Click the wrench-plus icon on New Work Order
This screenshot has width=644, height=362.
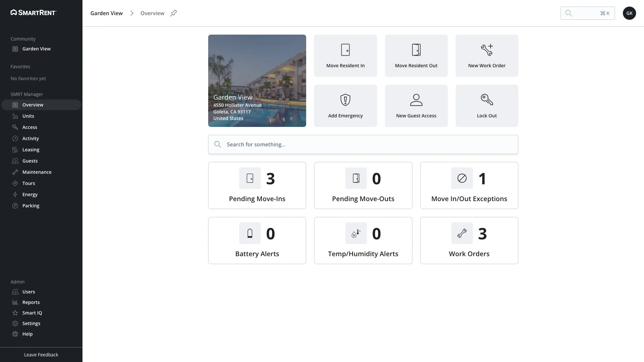coord(487,50)
